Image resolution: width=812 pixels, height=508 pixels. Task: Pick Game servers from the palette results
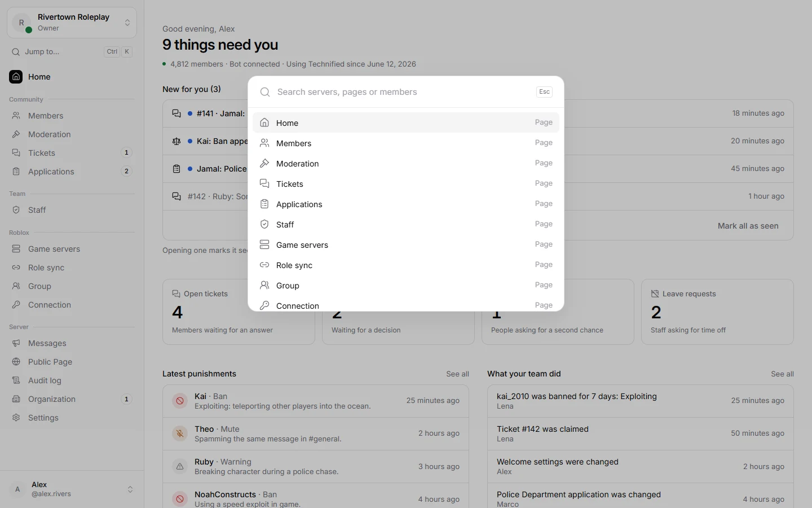(406, 244)
